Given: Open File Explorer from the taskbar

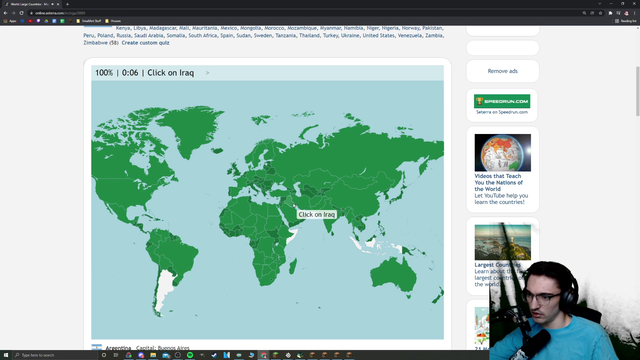Looking at the screenshot, I should point(153,355).
